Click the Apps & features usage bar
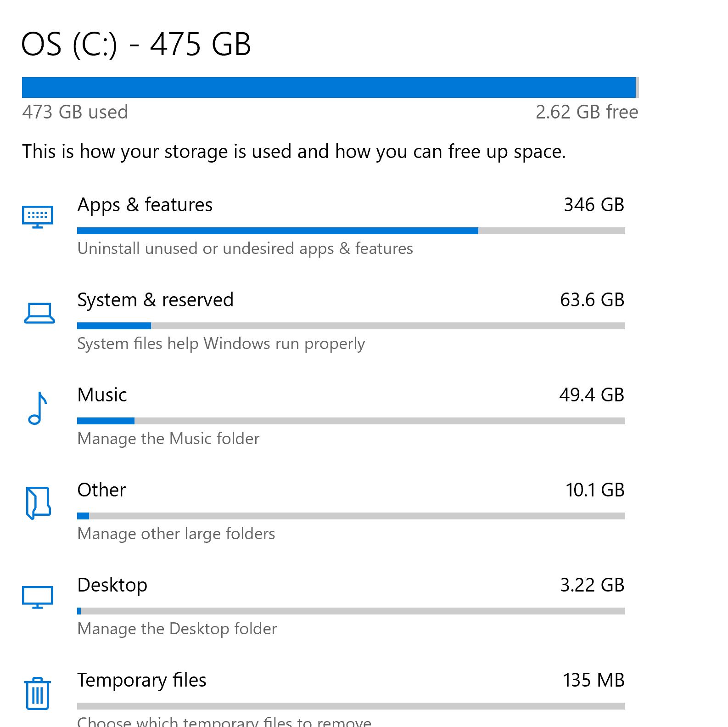728x727 pixels. 351,231
